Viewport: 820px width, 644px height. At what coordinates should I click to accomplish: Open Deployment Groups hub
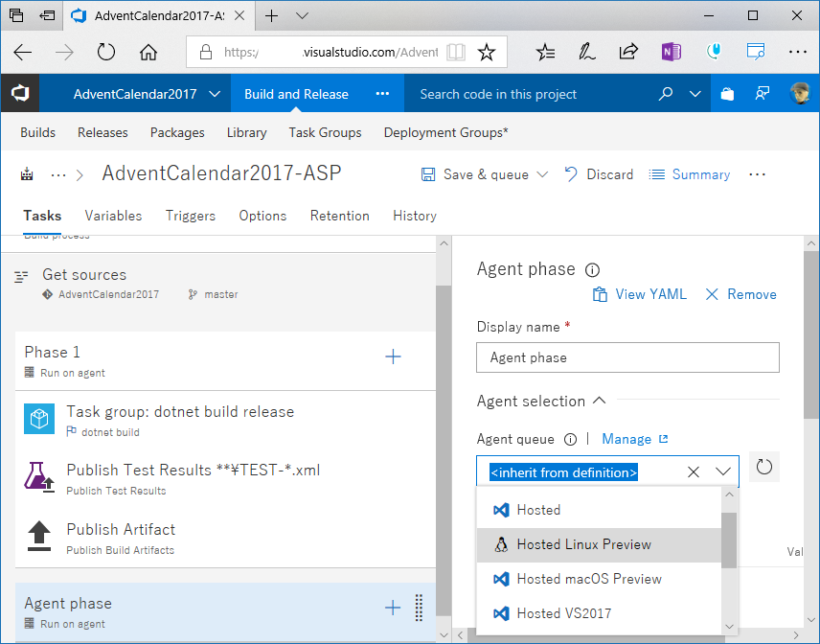tap(445, 133)
